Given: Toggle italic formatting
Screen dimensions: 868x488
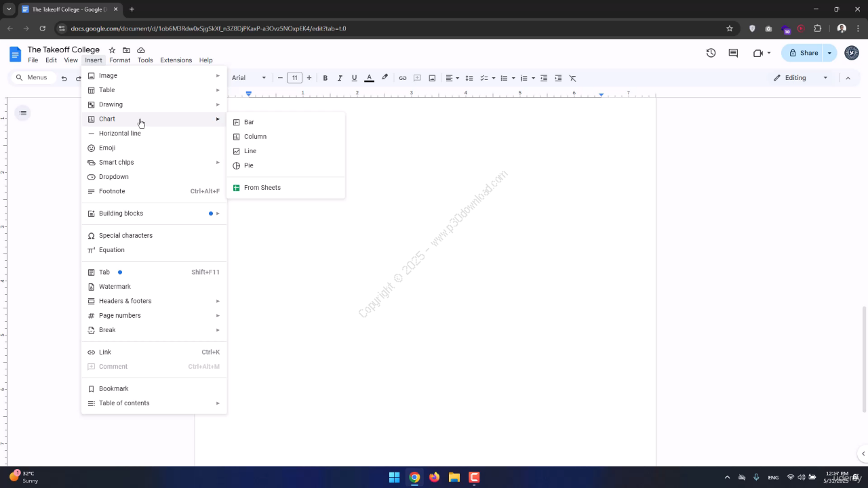Looking at the screenshot, I should pyautogui.click(x=340, y=78).
